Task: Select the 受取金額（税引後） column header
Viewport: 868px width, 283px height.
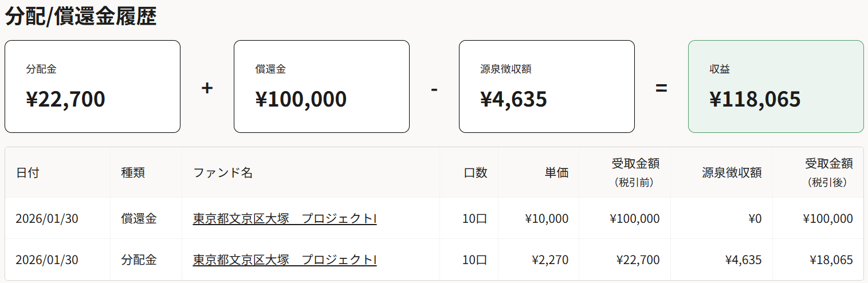Action: coord(829,172)
